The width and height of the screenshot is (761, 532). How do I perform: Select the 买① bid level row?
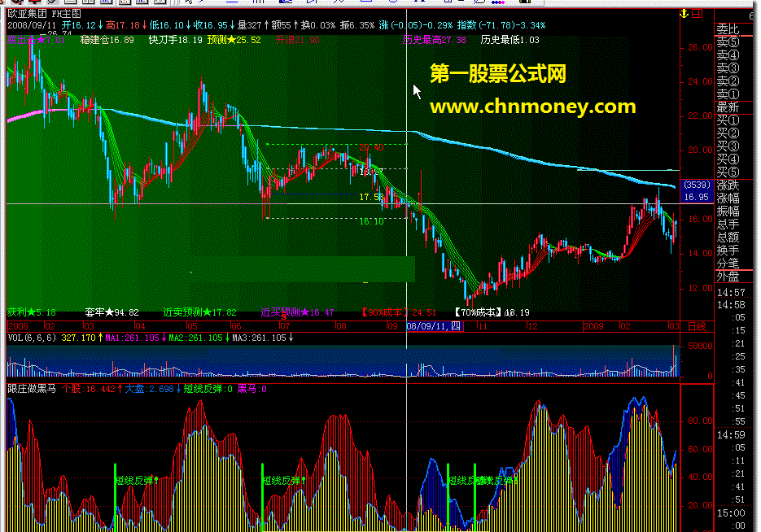pyautogui.click(x=728, y=120)
